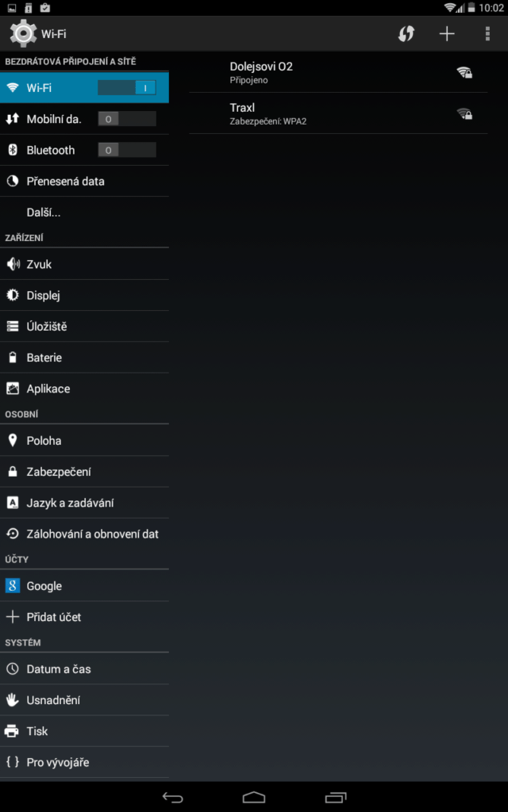508x812 pixels.
Task: Tap the Traxl WPA2 network entry
Action: coord(338,113)
